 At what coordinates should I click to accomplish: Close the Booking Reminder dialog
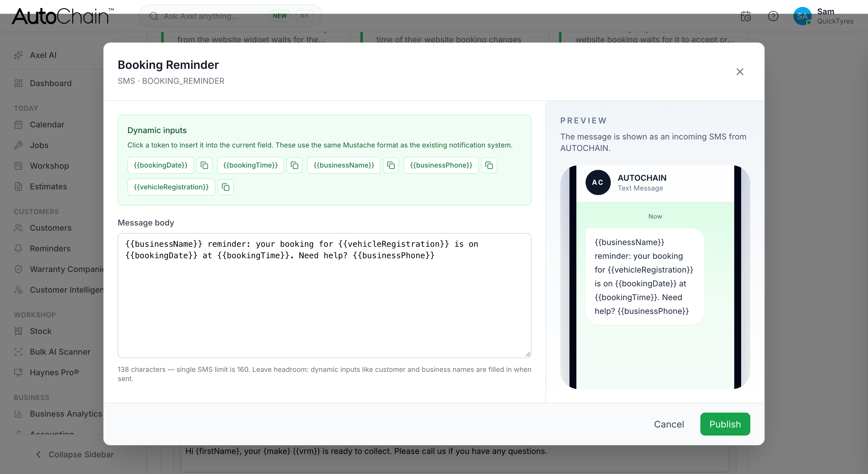pos(740,72)
